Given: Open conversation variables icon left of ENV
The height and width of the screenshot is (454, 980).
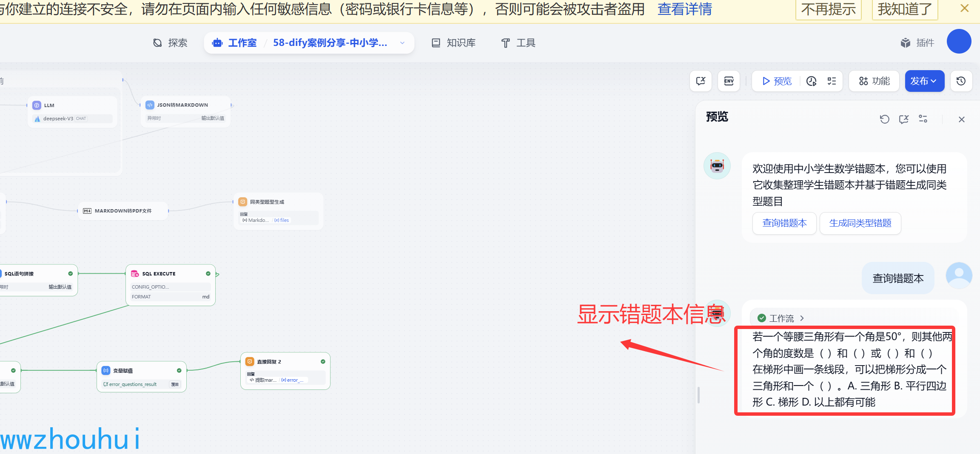Looking at the screenshot, I should [701, 81].
